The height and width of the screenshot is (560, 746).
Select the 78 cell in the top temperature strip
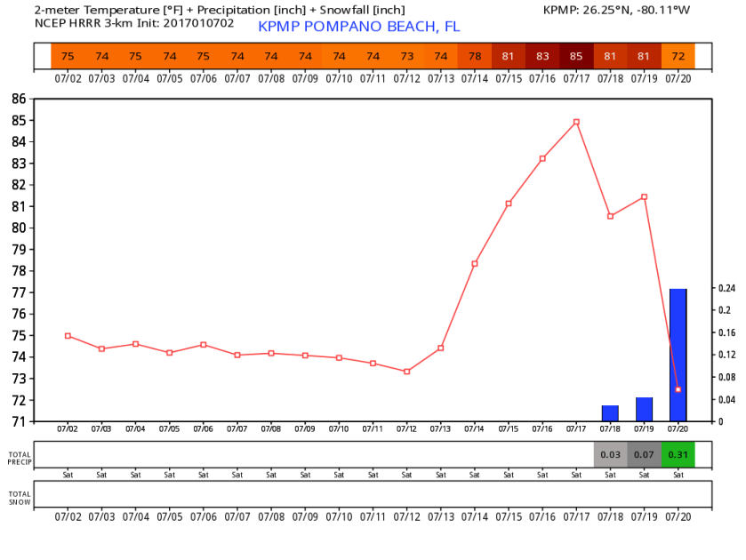(x=475, y=56)
